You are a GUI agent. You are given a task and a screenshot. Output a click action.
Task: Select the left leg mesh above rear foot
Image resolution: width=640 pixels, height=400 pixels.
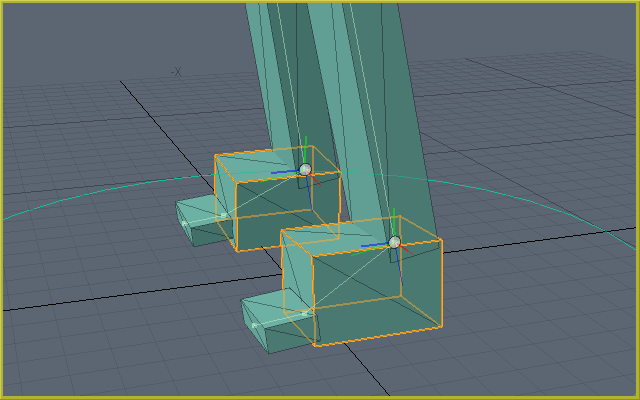tap(278, 80)
